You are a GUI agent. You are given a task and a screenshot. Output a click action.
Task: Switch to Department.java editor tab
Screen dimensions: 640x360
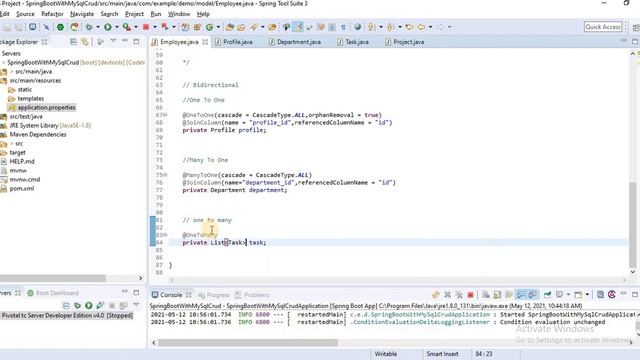[299, 42]
